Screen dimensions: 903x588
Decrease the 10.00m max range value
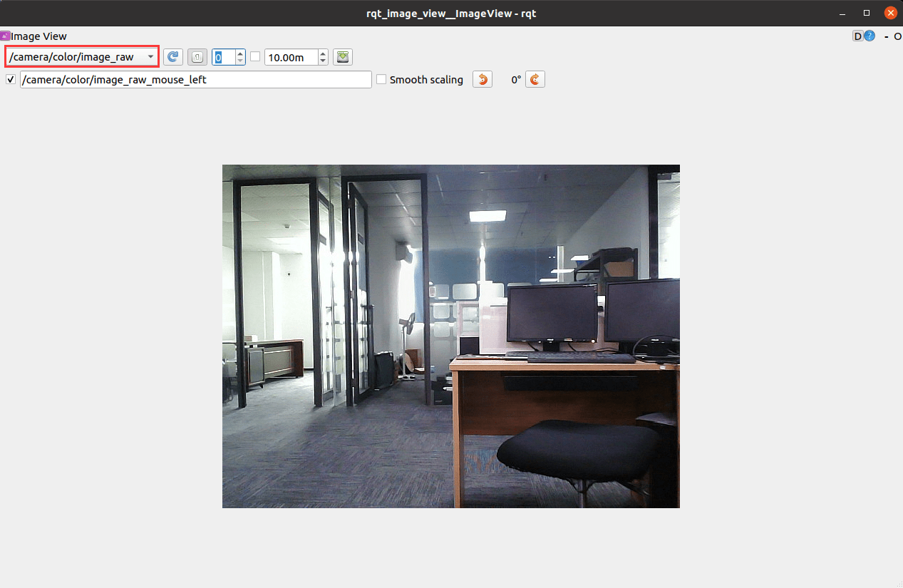pos(324,61)
